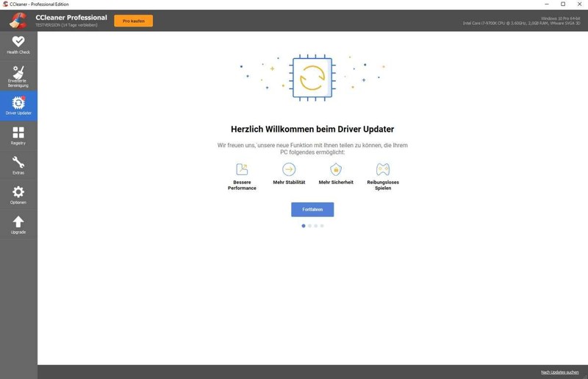
Task: Maximize the CCleaner window
Action: click(563, 4)
